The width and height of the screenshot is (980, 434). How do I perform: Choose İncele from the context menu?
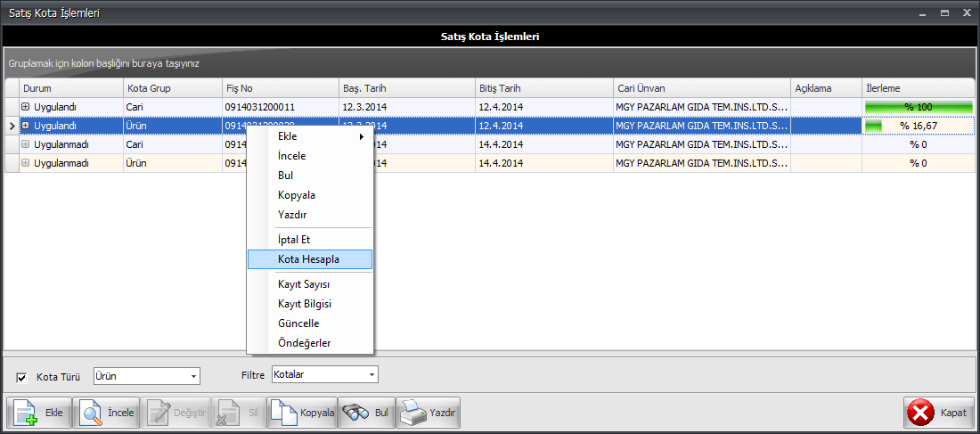tap(310, 156)
